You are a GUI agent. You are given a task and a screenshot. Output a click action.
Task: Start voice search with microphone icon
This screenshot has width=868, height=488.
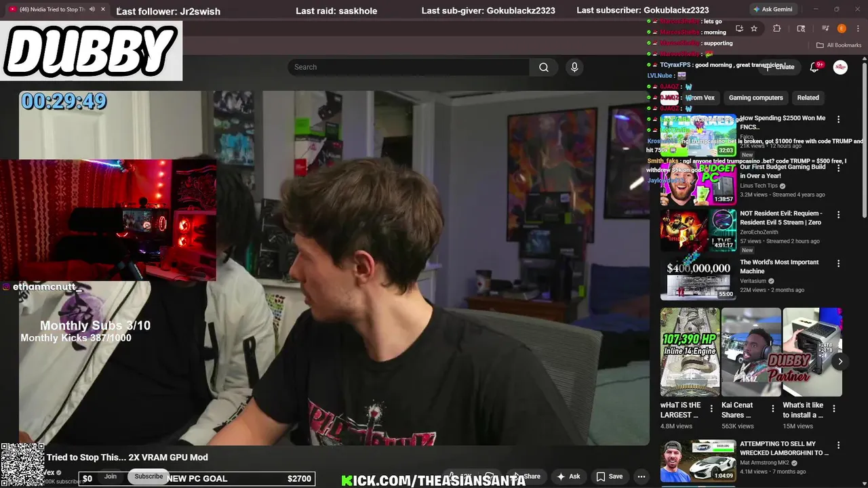click(574, 67)
